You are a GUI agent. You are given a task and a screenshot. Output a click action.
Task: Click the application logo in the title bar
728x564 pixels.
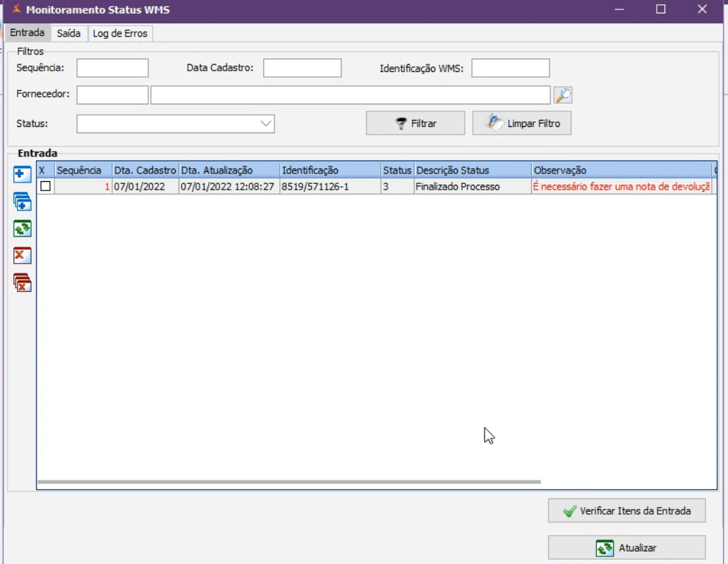point(17,8)
